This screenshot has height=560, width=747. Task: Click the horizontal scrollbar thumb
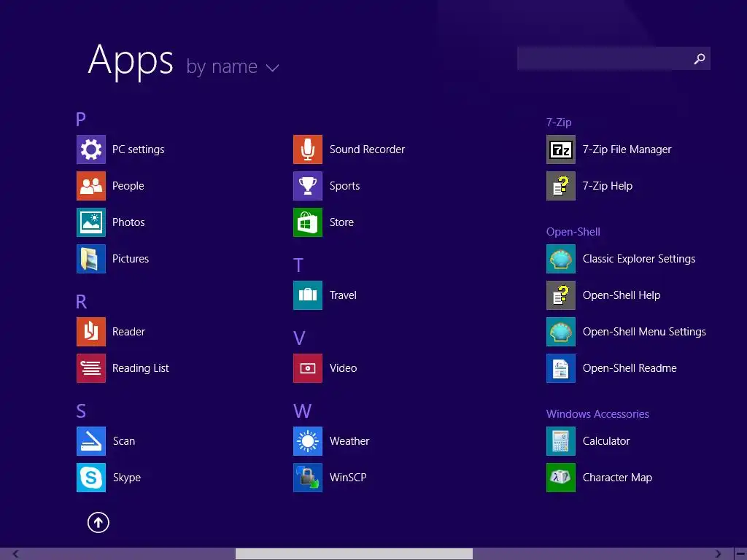point(354,554)
